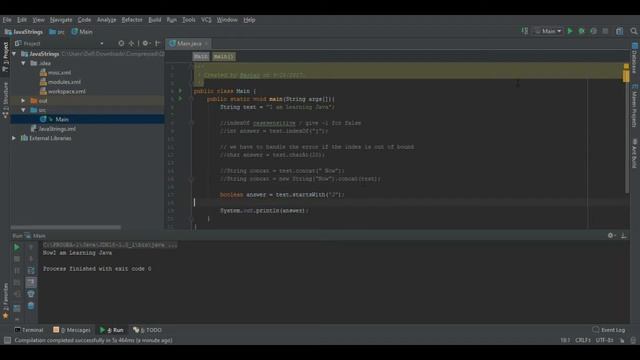Hide the Run tool window
Viewport: 640px width, 360px height.
(x=624, y=236)
